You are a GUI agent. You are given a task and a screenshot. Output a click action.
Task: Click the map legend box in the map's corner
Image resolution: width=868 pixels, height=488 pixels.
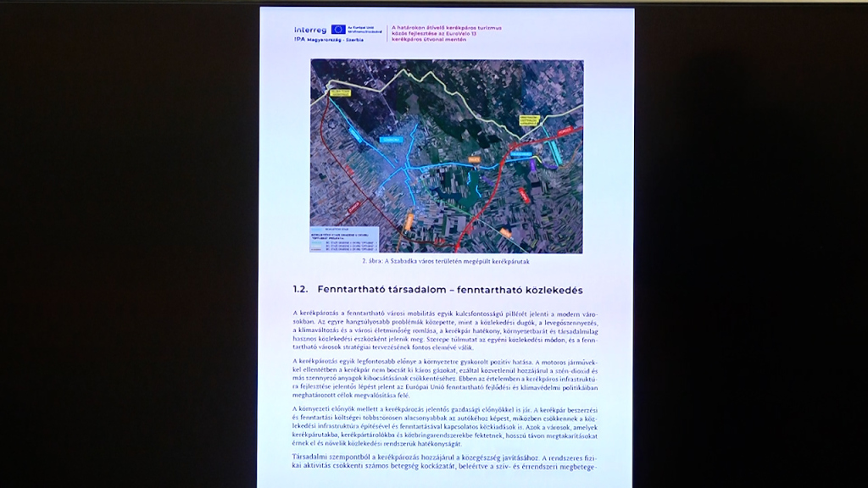pyautogui.click(x=344, y=239)
